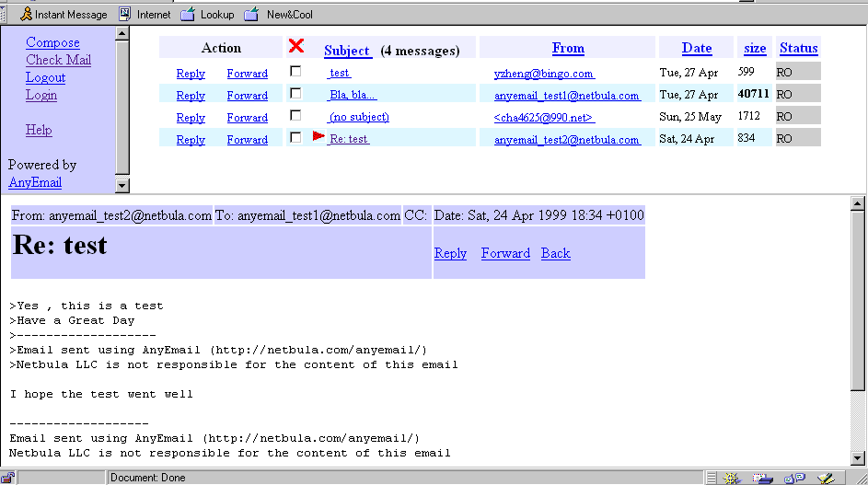Open the 'Bla, bla...' subject link
Screen dimensions: 868x485
[x=353, y=95]
